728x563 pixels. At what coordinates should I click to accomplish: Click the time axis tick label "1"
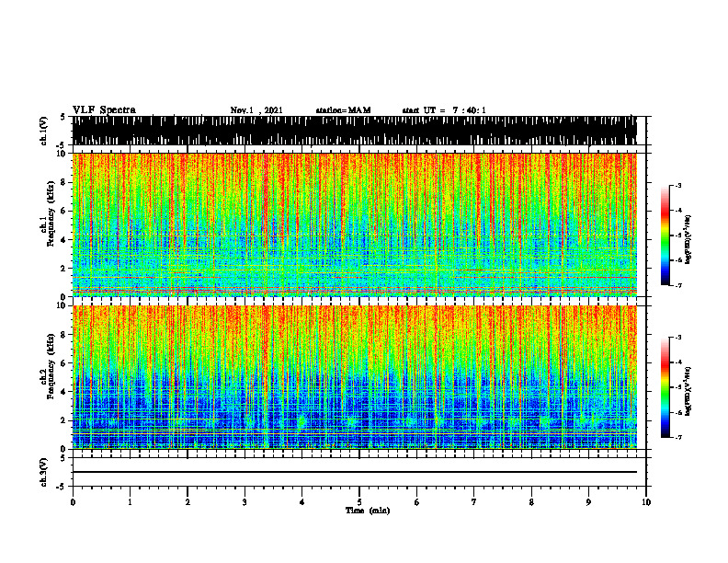coord(130,502)
